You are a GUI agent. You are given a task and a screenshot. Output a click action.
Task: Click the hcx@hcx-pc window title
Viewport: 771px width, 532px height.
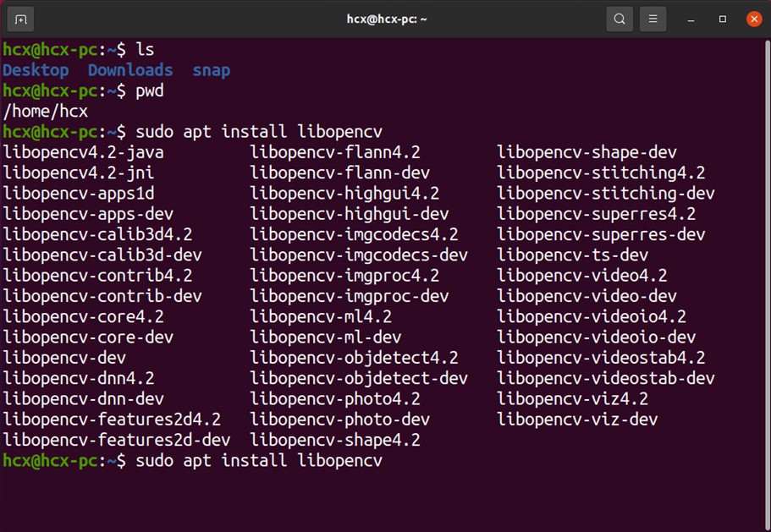(387, 19)
